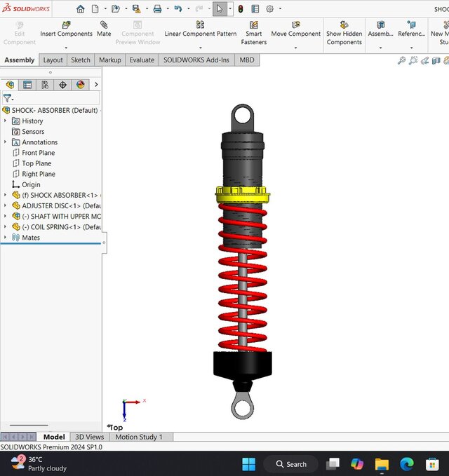This screenshot has height=476, width=449.
Task: Switch to the Layout tab
Action: (x=53, y=60)
